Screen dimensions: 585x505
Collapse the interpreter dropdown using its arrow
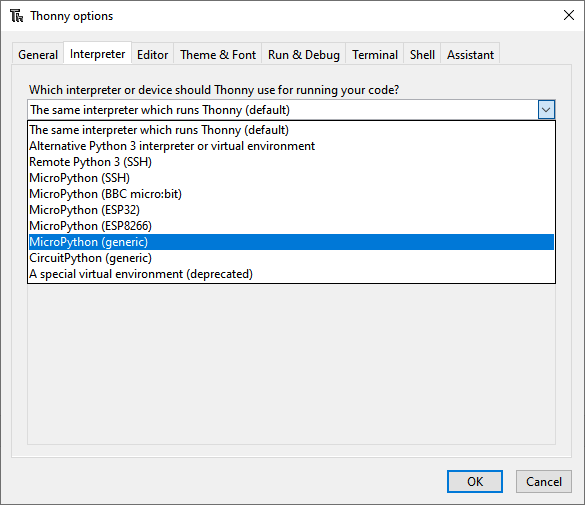pyautogui.click(x=546, y=110)
